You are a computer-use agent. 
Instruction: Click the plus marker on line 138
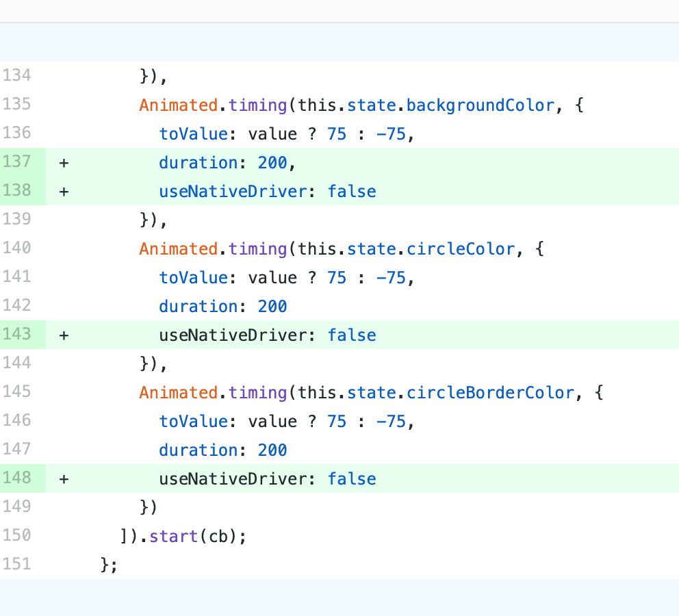pos(64,192)
